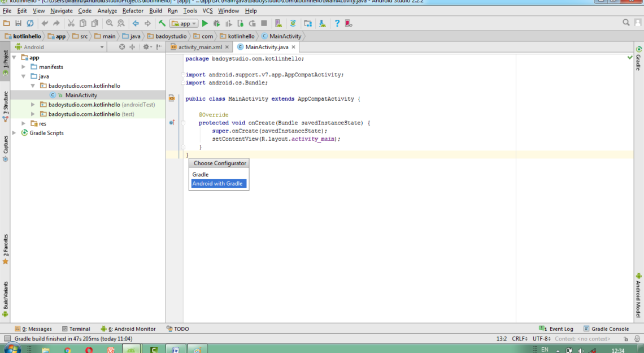Switch to the activity_main.xml tab
This screenshot has height=353, width=644.
[200, 47]
